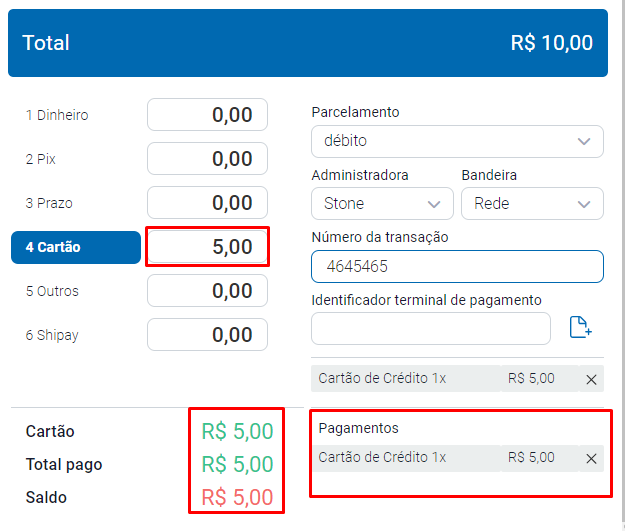Select the 3 Prazo payment option
Viewport: 625px width, 531px height.
tap(49, 203)
